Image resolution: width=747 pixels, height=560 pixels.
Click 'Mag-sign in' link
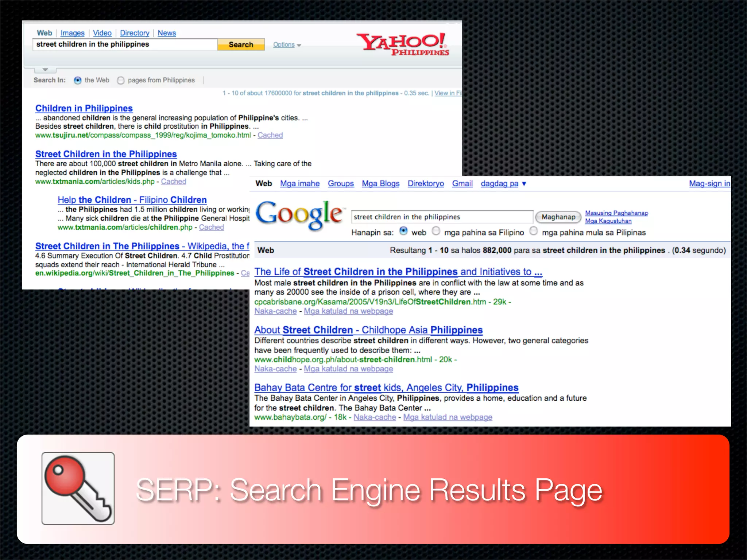click(x=709, y=183)
